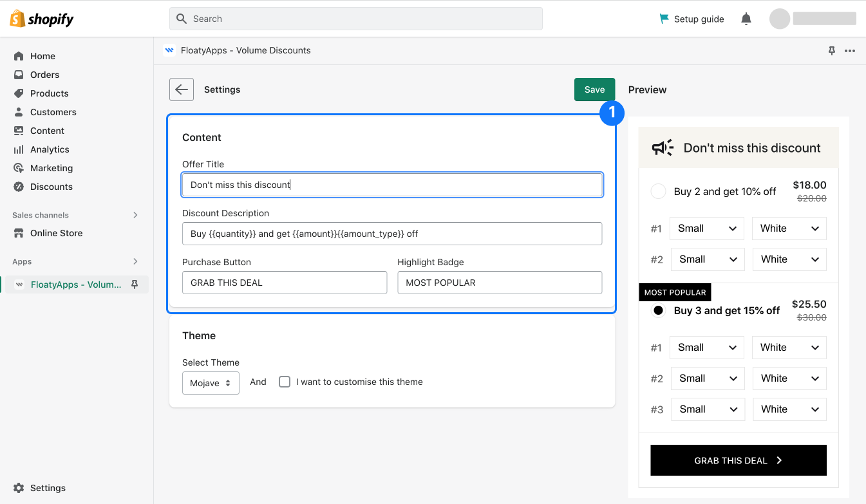866x504 pixels.
Task: Click the Shopify logo
Action: (x=41, y=18)
